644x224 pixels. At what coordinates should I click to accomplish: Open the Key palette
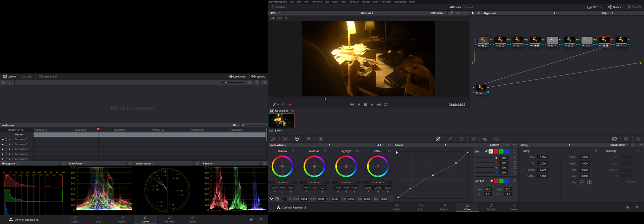(497, 139)
